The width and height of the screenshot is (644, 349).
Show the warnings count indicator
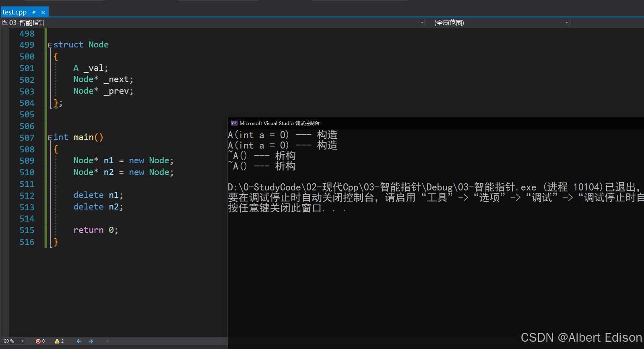[x=59, y=341]
